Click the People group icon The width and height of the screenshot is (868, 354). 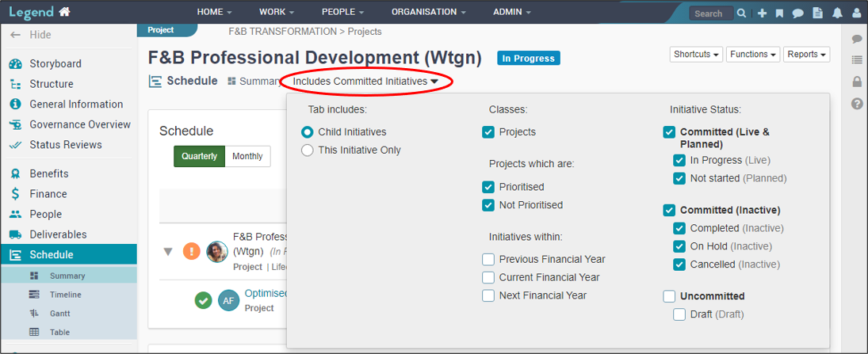(x=16, y=214)
